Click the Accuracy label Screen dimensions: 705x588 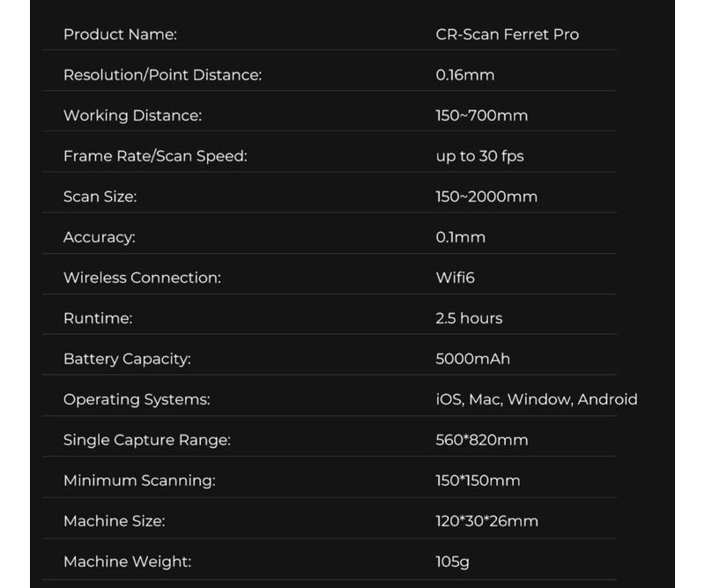pyautogui.click(x=99, y=237)
